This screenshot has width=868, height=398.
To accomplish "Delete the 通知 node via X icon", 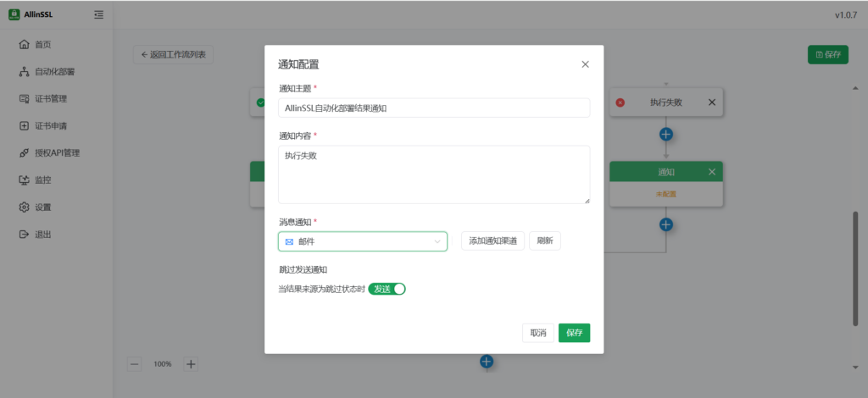I will coord(712,172).
